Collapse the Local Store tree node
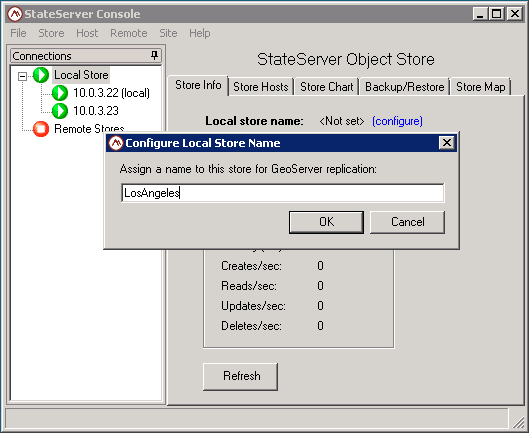The height and width of the screenshot is (433, 529). click(x=22, y=76)
